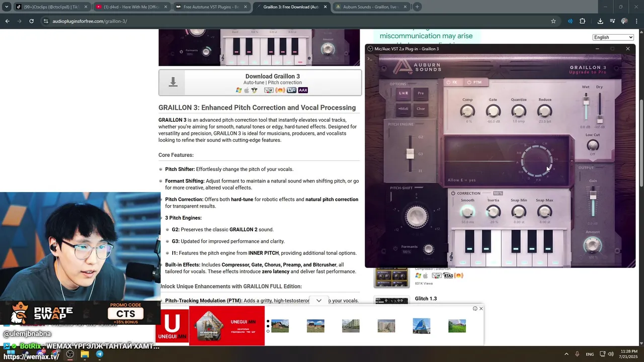Reload the page
This screenshot has height=362, width=644.
(31, 21)
